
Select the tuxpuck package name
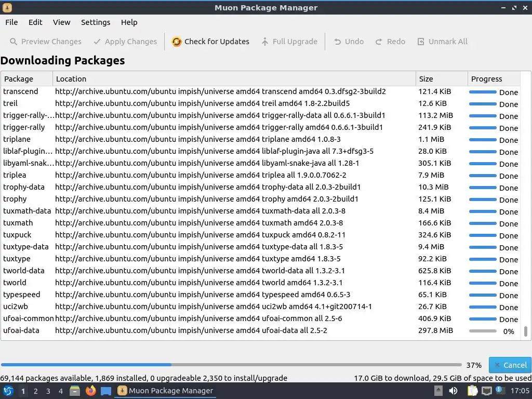17,235
